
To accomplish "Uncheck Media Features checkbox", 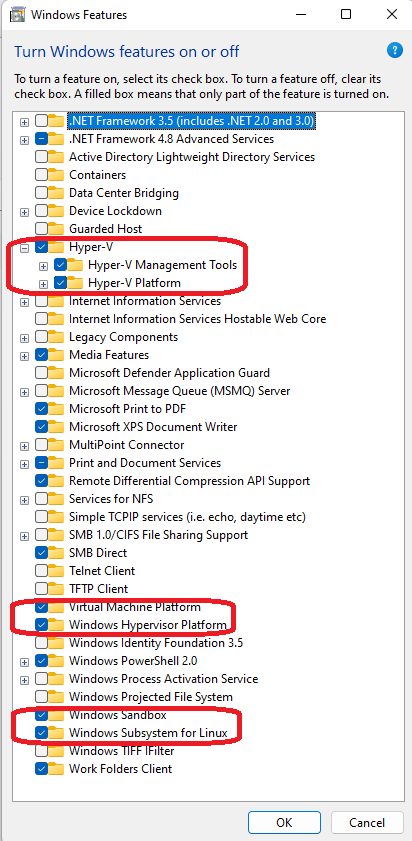I will (41, 355).
